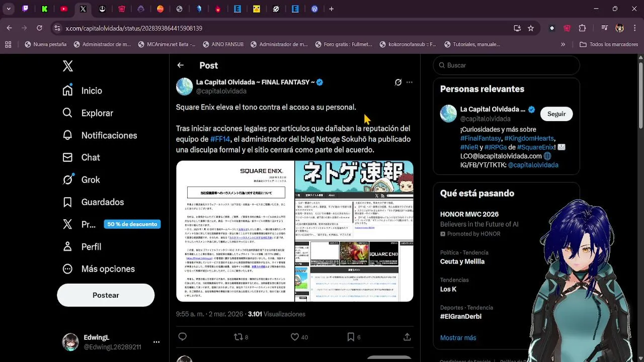
Task: Open the Netoge Sokuhō blog screenshot image
Action: tap(354, 231)
